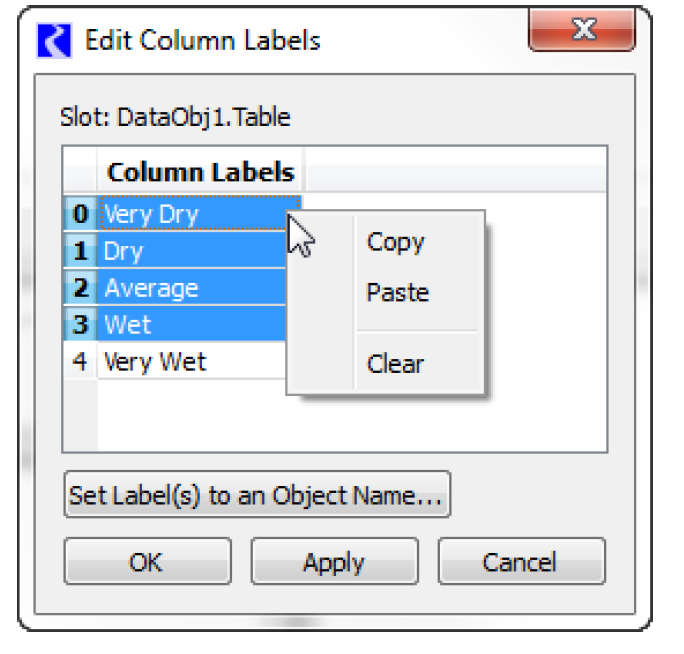Viewport: 684px width, 654px height.
Task: Select the Average label cell
Action: [190, 288]
